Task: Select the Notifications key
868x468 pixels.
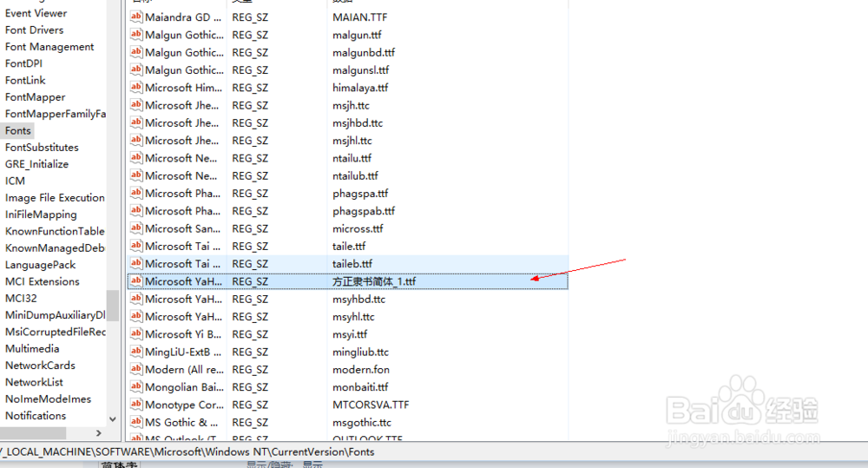Action: pyautogui.click(x=36, y=415)
